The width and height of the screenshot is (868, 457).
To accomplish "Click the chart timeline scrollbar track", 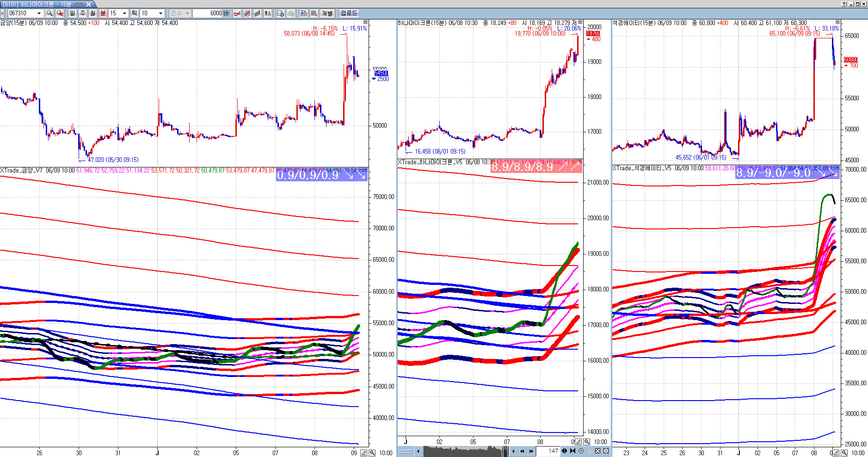I will (x=462, y=451).
